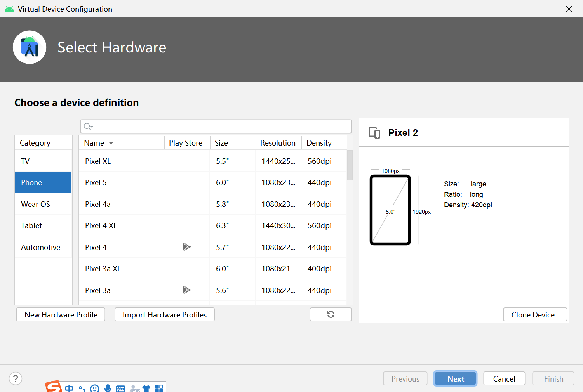Click the Next button
This screenshot has width=583, height=392.
click(455, 379)
